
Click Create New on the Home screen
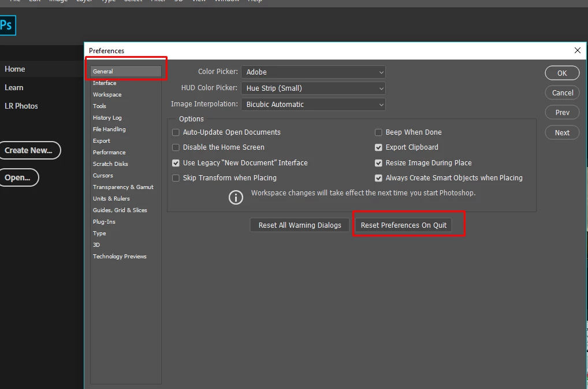click(29, 150)
